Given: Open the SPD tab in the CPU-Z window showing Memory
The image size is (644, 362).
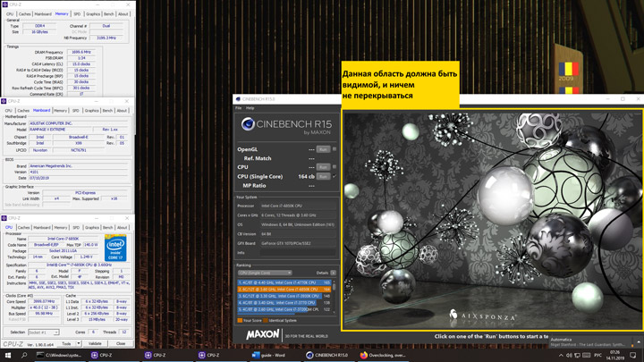Looking at the screenshot, I should click(77, 14).
